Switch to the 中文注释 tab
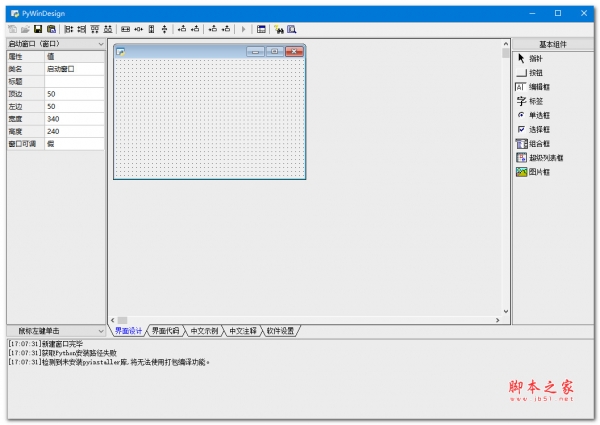Viewport: 600px width, 425px height. 243,331
